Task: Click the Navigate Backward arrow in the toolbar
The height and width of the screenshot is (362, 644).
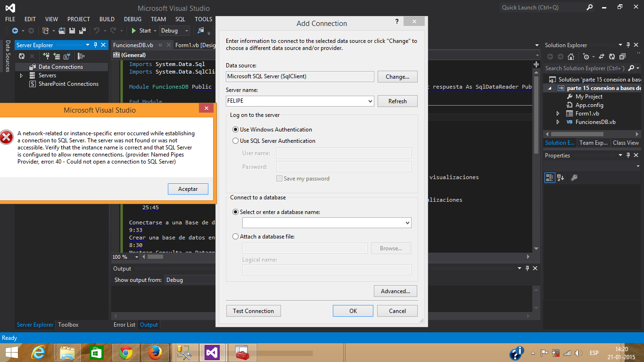Action: pos(15,31)
